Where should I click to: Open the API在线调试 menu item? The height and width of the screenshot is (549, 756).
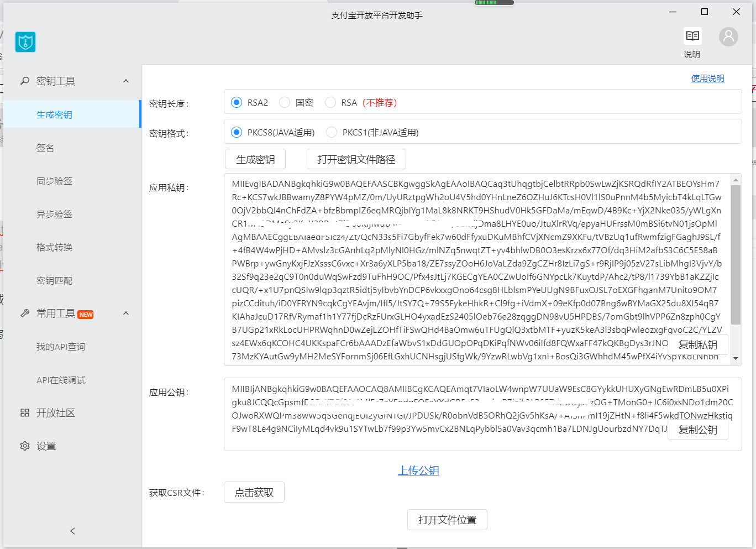click(72, 380)
